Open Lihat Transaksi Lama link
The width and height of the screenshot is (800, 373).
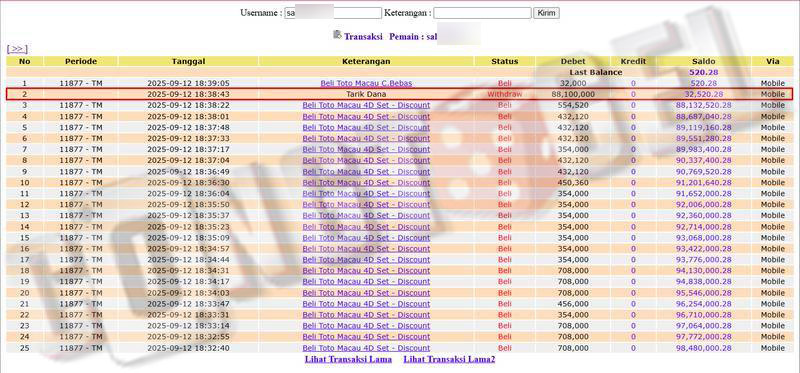click(x=348, y=359)
